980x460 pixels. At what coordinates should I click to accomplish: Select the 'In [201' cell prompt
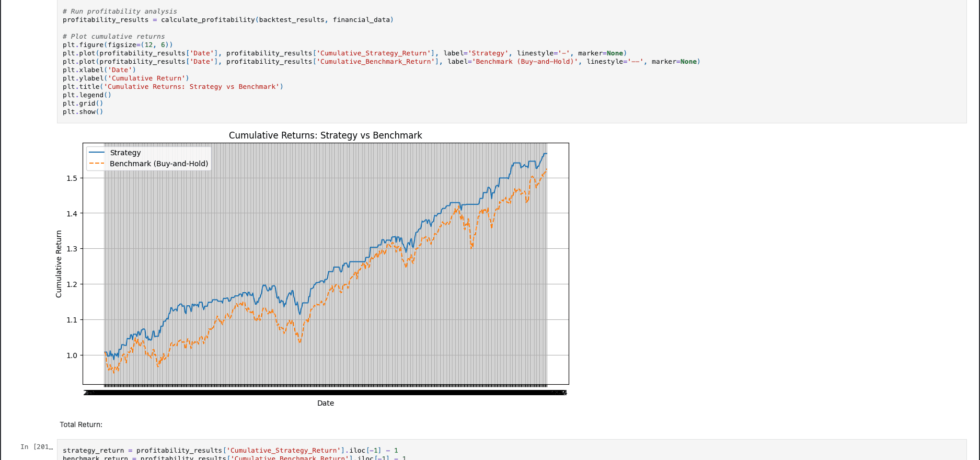pos(37,447)
